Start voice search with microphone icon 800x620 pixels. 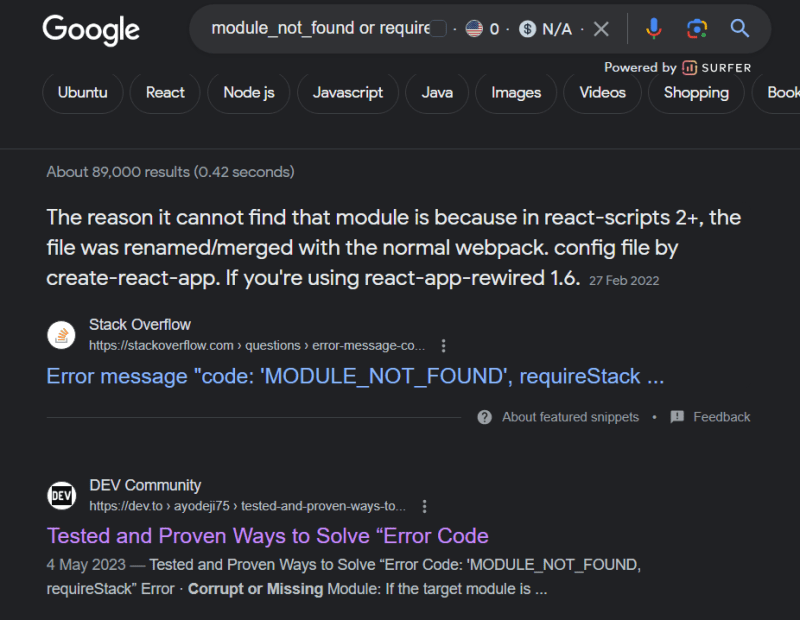pyautogui.click(x=654, y=29)
